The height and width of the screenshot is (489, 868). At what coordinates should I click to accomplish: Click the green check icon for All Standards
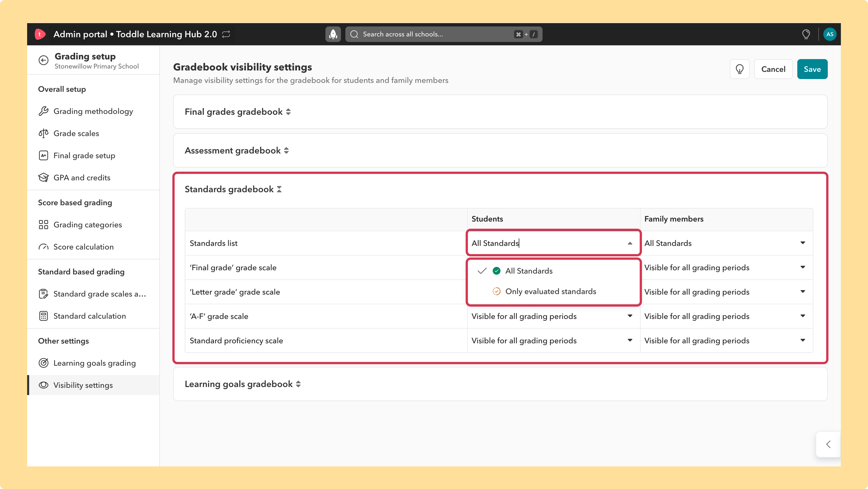tap(496, 271)
